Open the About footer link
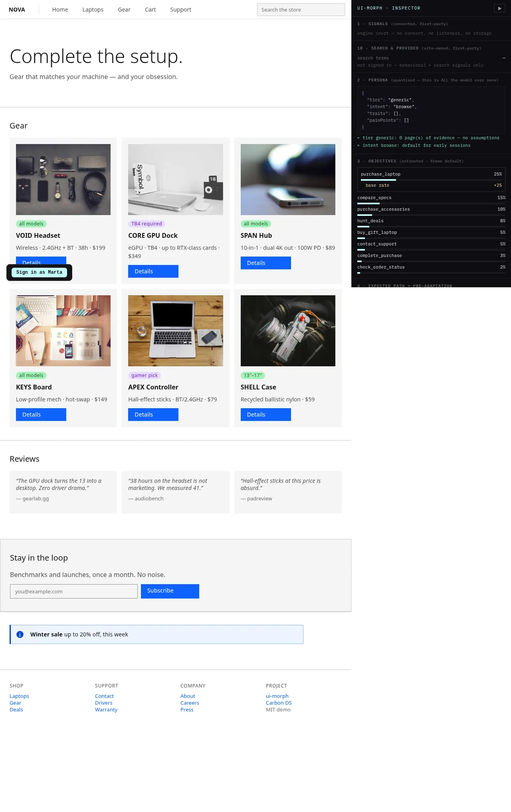The image size is (511, 812). click(x=188, y=696)
